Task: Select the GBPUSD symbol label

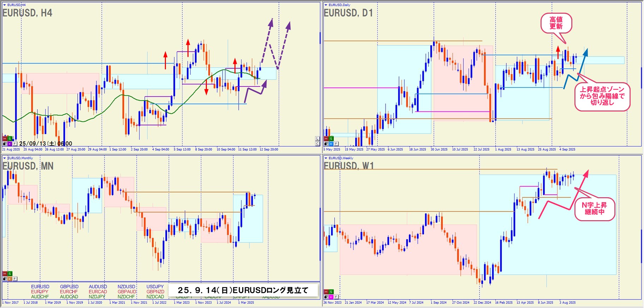Action: click(69, 287)
